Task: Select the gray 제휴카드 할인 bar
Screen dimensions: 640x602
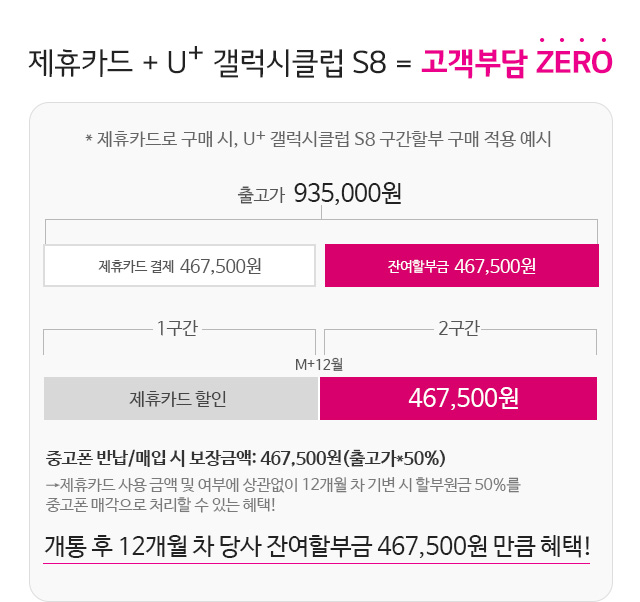Action: click(181, 398)
